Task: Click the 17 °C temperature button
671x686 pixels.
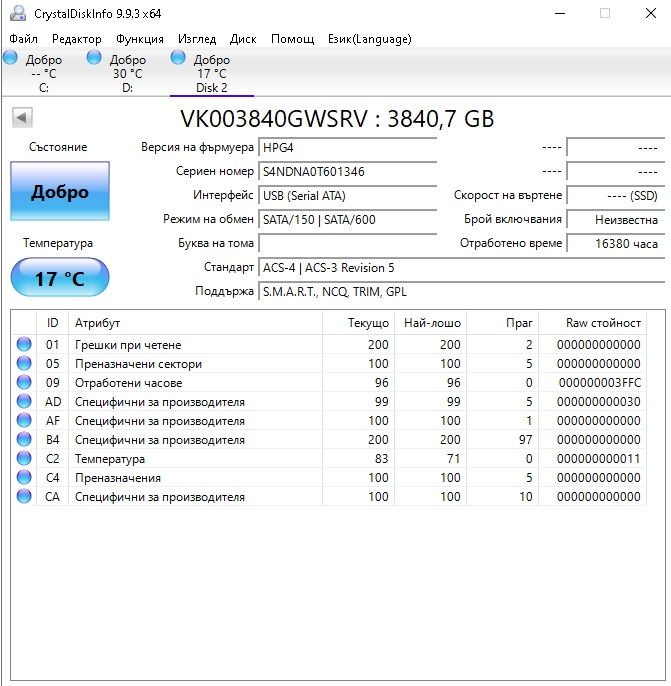Action: coord(60,277)
